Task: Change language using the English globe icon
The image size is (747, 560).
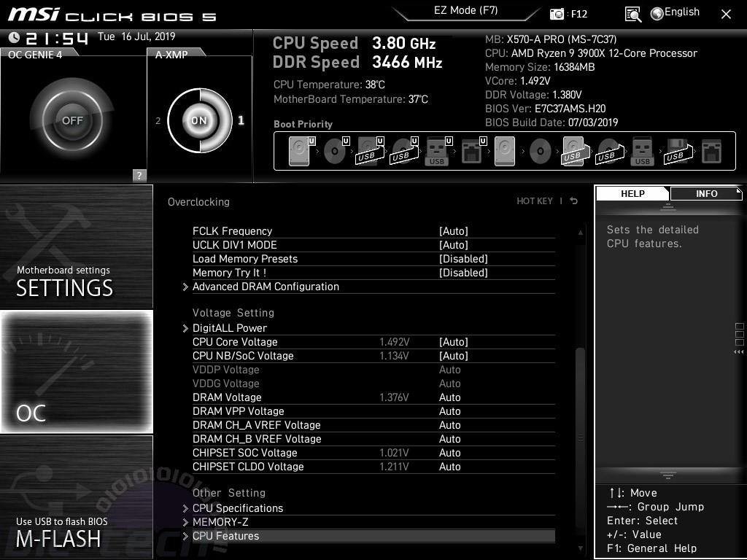Action: pos(675,13)
